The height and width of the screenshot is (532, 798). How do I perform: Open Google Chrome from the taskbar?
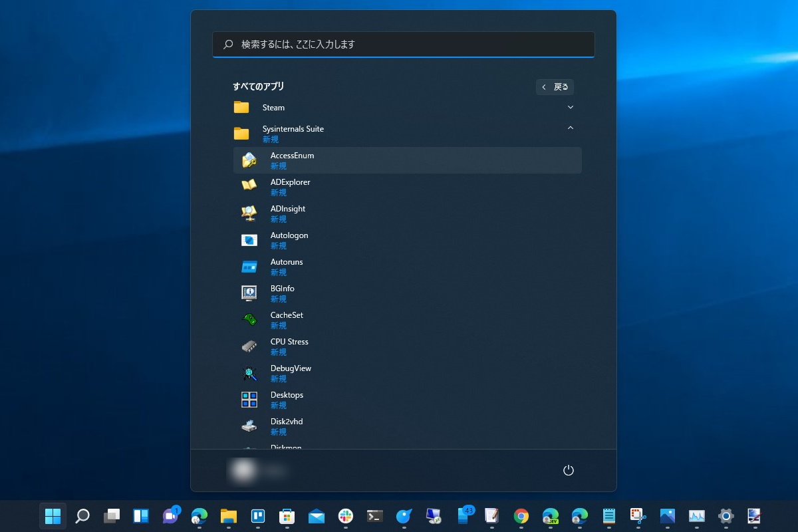[x=521, y=516]
